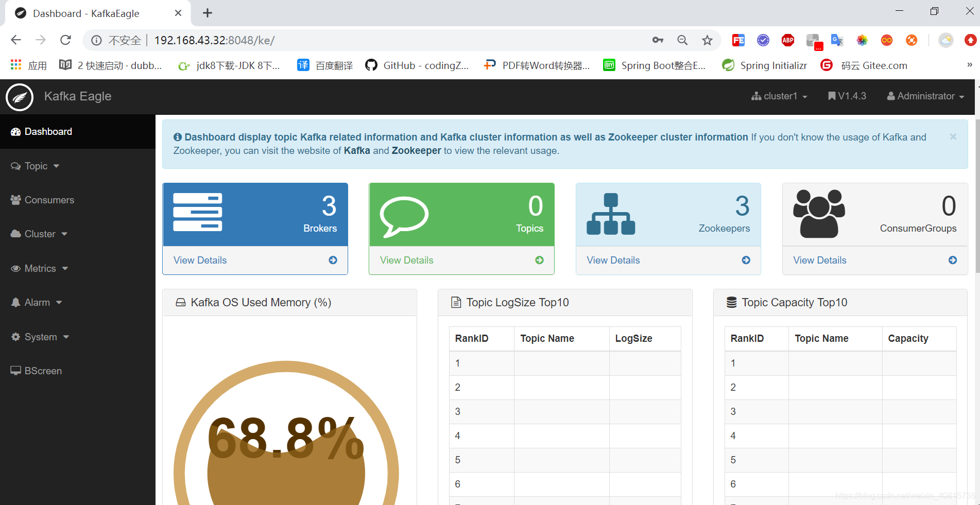980x505 pixels.
Task: Show more bookmarks with the chevron
Action: click(x=970, y=65)
